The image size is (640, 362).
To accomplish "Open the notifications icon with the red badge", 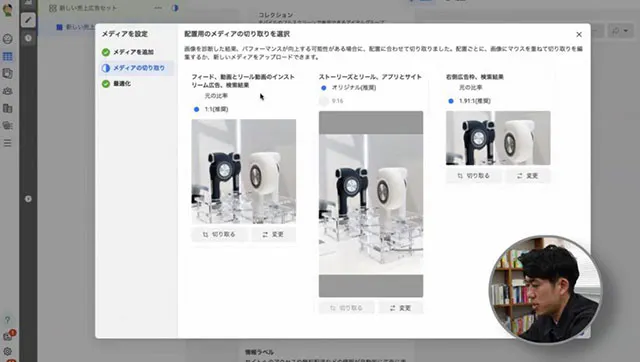I will click(x=8, y=335).
